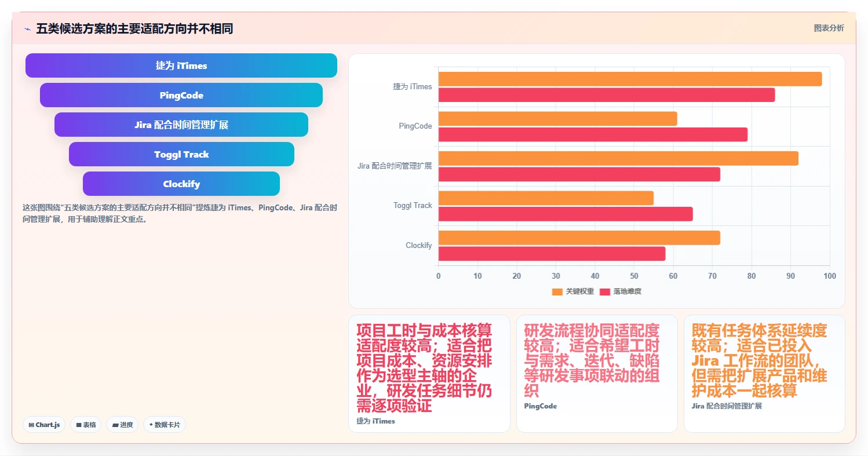Image resolution: width=868 pixels, height=456 pixels.
Task: Click the red 落地难度 bar for Toggl Track
Action: (566, 214)
